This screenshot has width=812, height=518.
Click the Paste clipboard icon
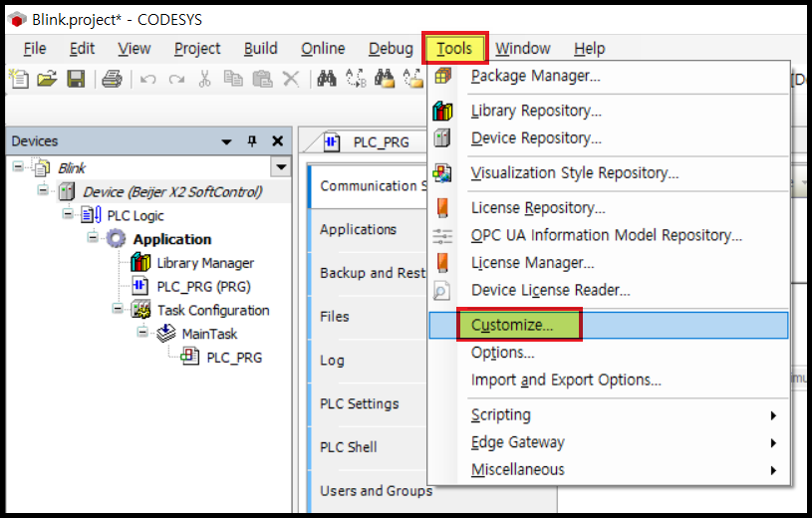(x=263, y=80)
